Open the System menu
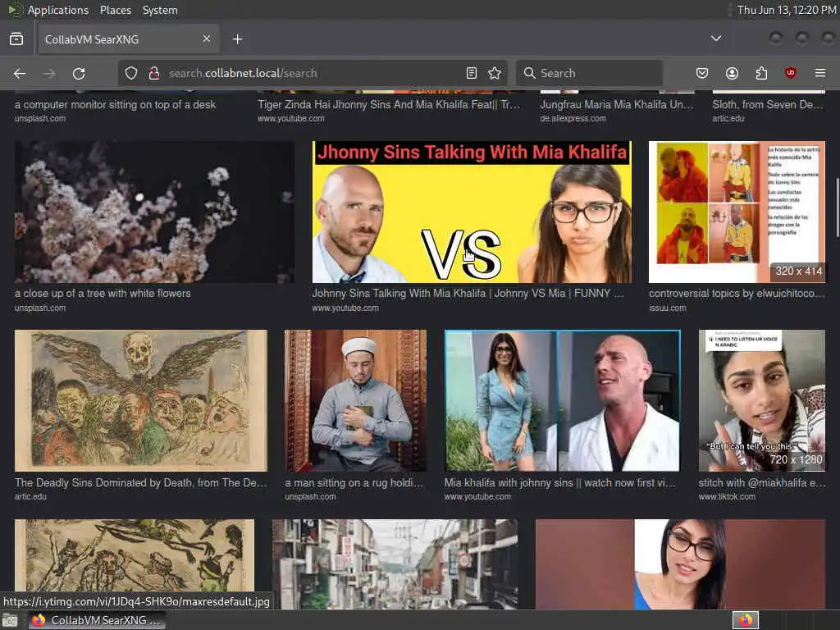Image resolution: width=840 pixels, height=630 pixels. point(160,10)
